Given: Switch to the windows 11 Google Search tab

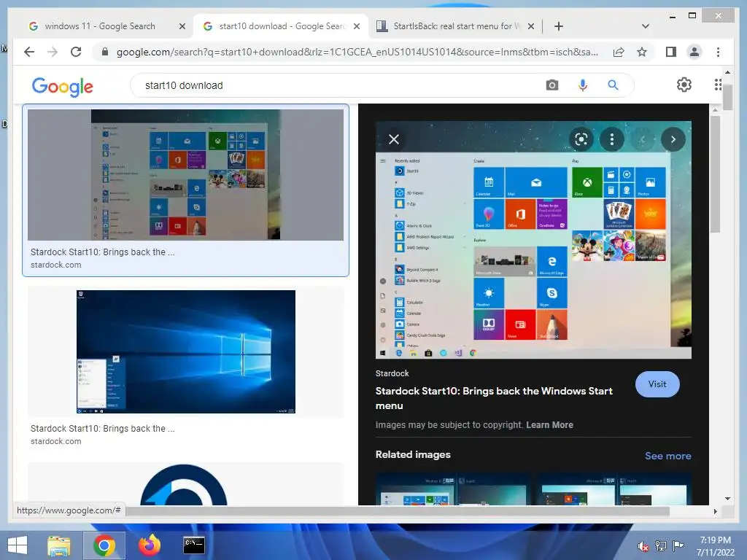Looking at the screenshot, I should click(100, 26).
